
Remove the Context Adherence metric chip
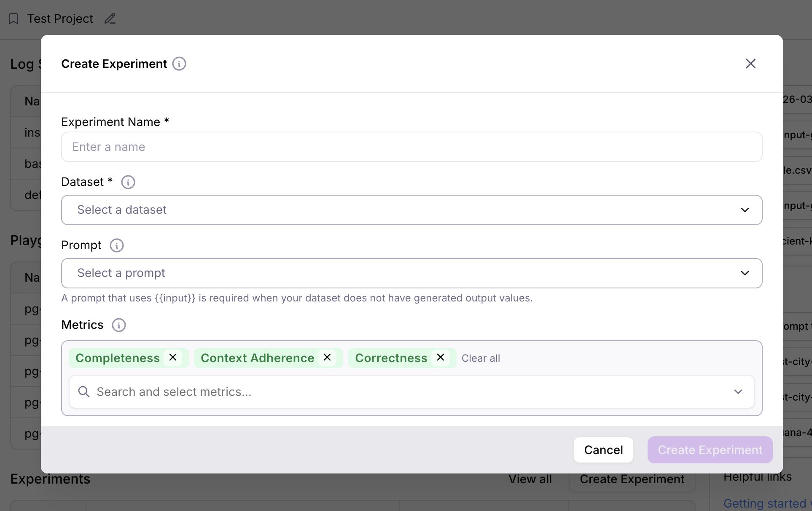(327, 357)
